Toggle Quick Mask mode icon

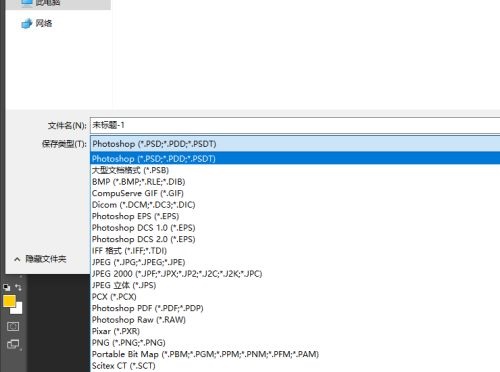pos(13,326)
